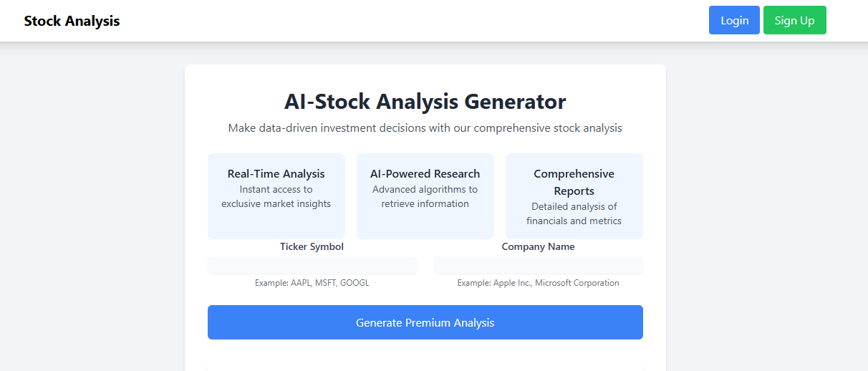Click the data-driven investment decisions subtitle

point(425,128)
